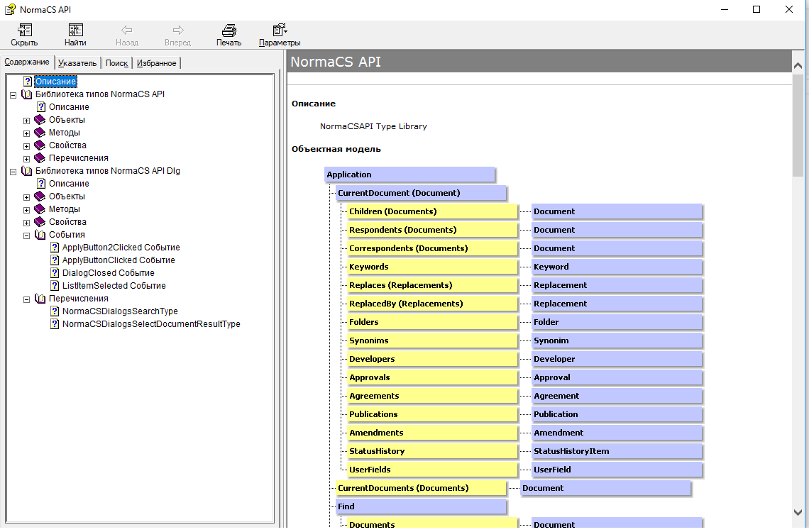Collapse the second Перечисления node under API Dlg

pyautogui.click(x=27, y=299)
